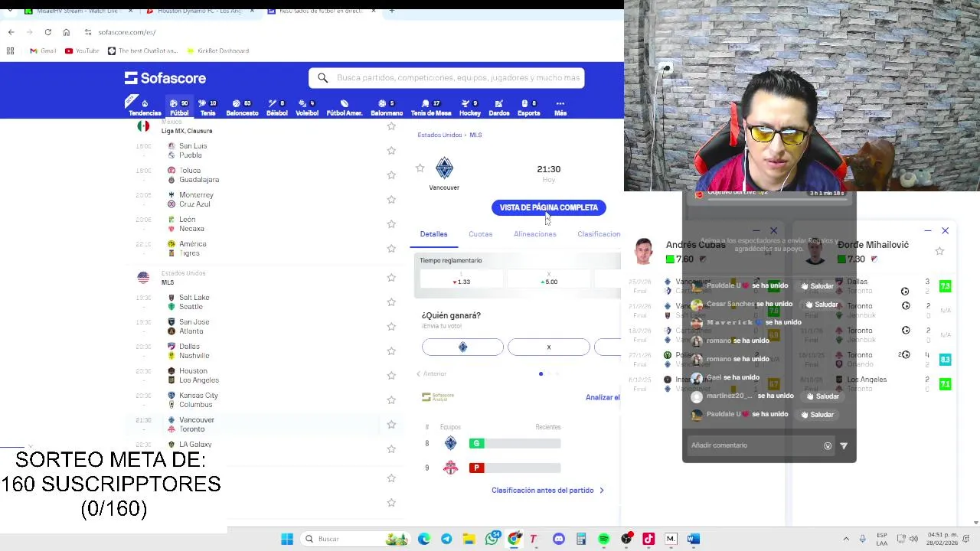
Task: Switch to the Detalles tab
Action: coord(433,234)
